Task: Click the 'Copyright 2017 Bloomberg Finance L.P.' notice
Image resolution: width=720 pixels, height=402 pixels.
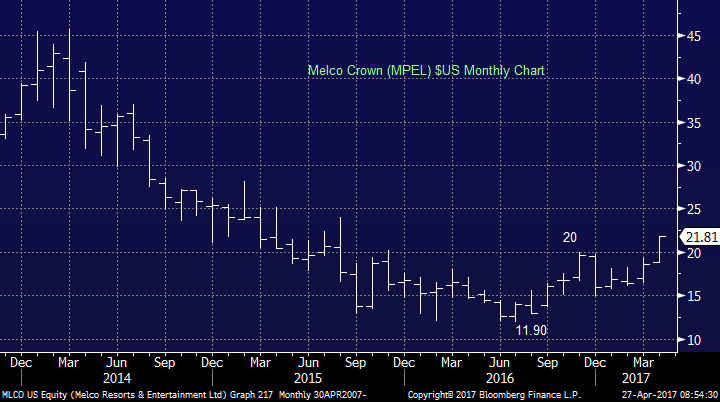Action: pos(494,395)
